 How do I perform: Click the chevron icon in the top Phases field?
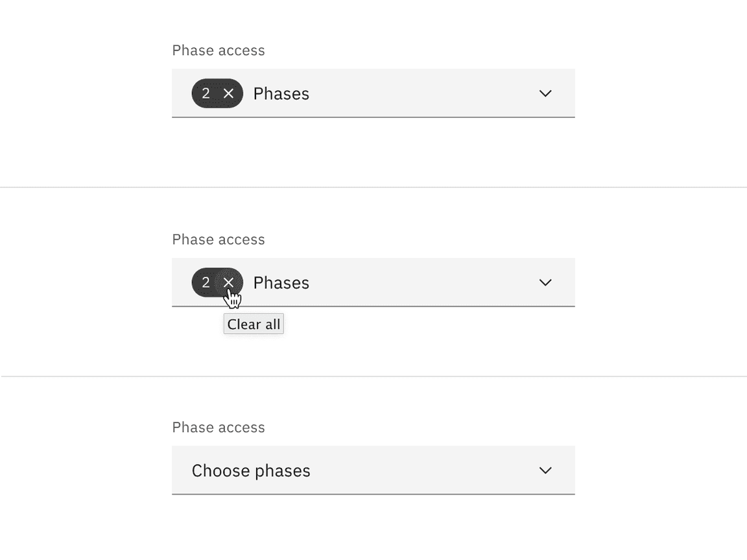tap(545, 93)
